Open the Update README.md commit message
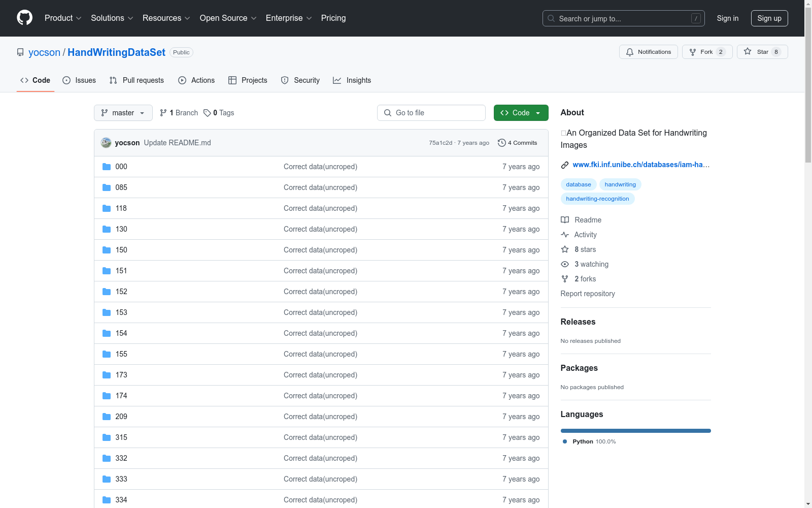 point(177,143)
